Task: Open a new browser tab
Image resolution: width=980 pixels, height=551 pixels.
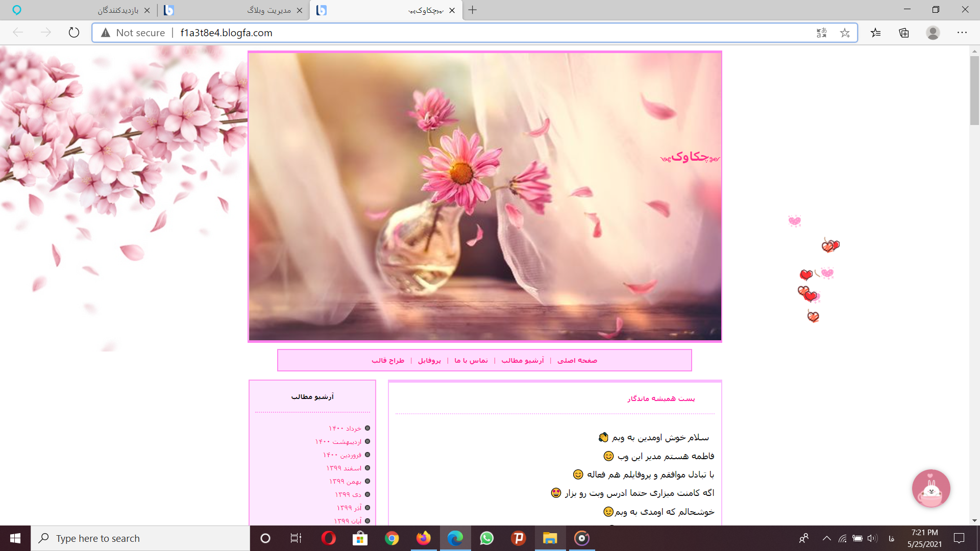Action: point(473,10)
